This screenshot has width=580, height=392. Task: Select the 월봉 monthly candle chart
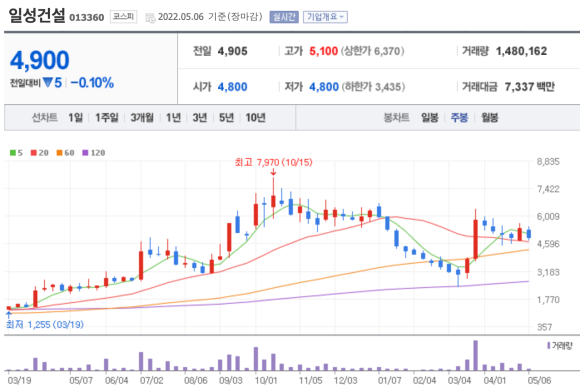click(489, 118)
